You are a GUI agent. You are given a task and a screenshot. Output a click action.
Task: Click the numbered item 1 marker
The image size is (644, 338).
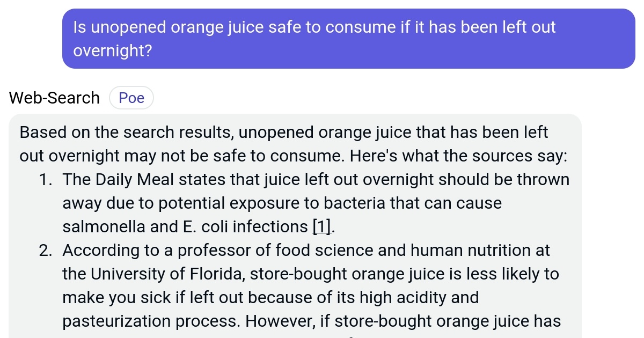pos(46,179)
